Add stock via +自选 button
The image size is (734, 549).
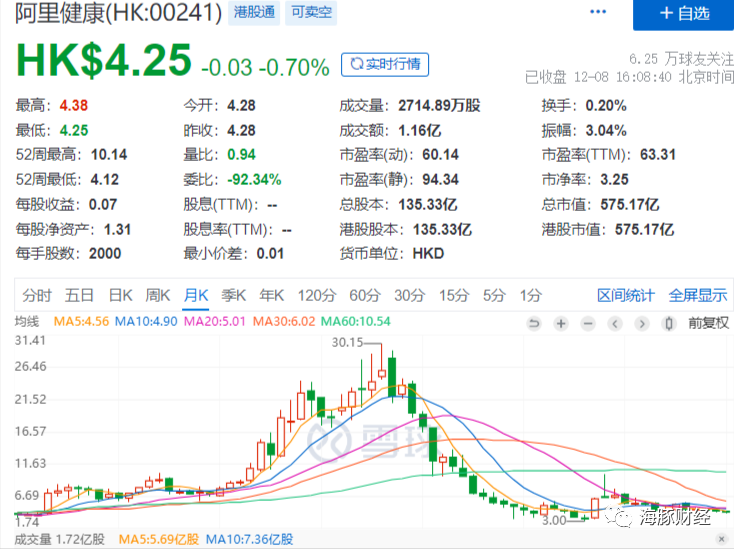[x=684, y=14]
